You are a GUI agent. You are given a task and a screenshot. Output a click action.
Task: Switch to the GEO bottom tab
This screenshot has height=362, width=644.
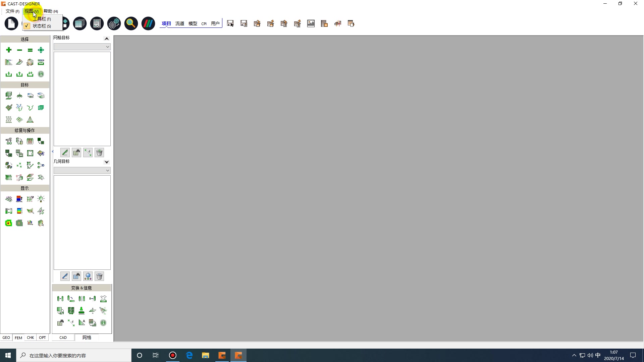(x=6, y=338)
